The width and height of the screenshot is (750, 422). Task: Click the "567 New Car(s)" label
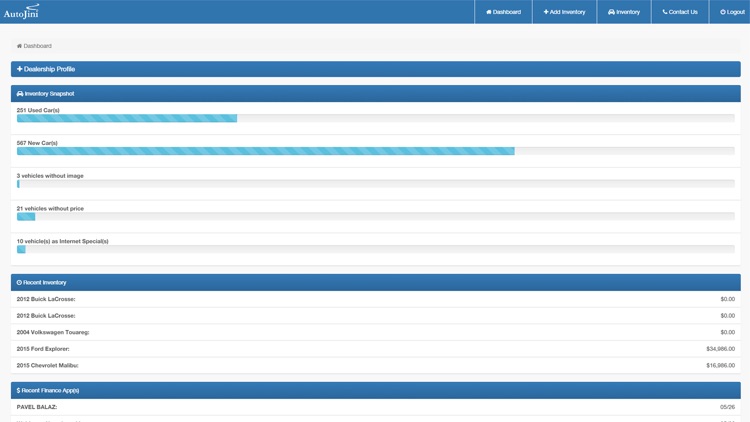tap(37, 143)
